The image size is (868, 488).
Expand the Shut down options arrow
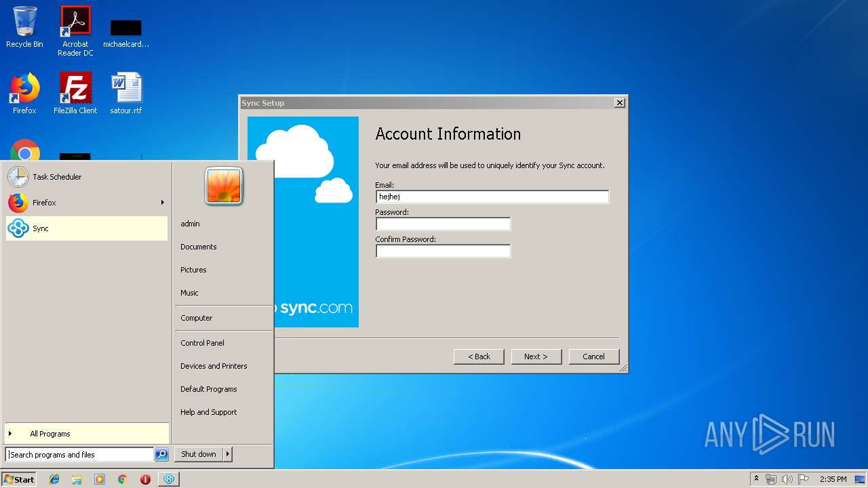(228, 454)
